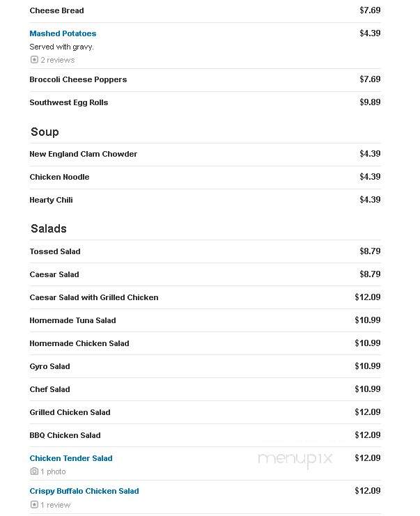
Task: Click the star icon beside 2 reviews
Action: 34,60
